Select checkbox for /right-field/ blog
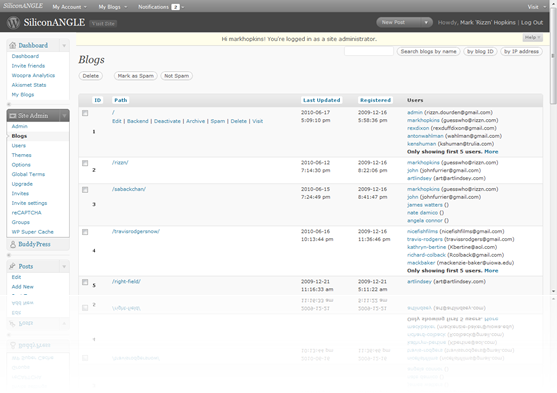557x393 pixels. [85, 282]
